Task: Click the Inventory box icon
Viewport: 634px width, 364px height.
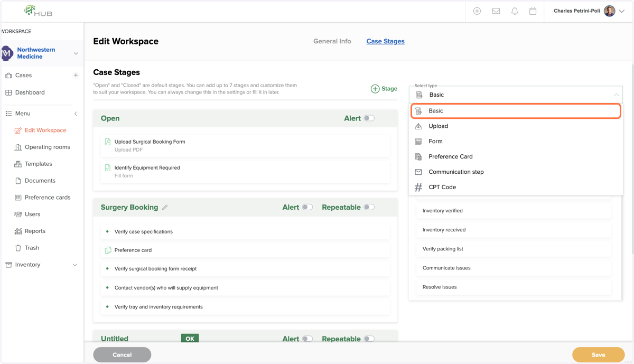Action: click(x=8, y=265)
